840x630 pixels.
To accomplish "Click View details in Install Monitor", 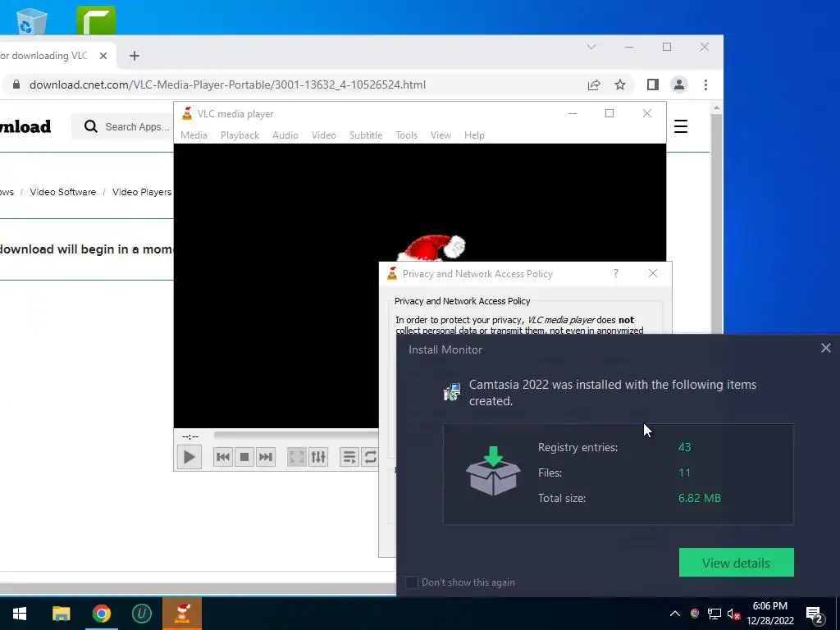I will tap(736, 563).
